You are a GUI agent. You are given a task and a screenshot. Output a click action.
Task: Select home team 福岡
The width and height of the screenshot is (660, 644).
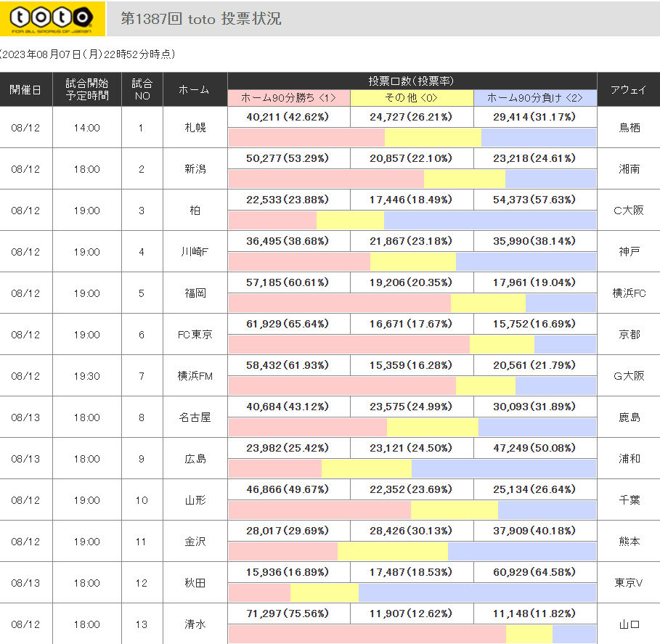pos(195,293)
